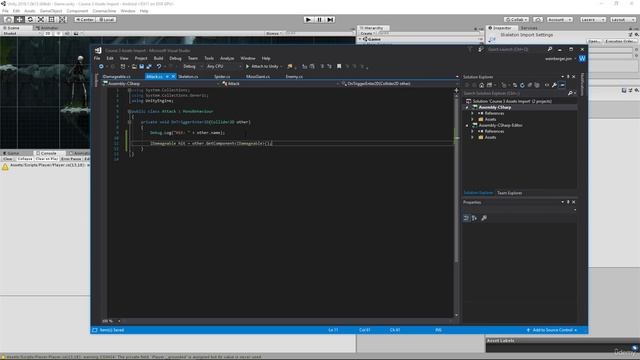Pause the Unity game preview
Viewport: 640px width, 360px height.
tap(320, 19)
